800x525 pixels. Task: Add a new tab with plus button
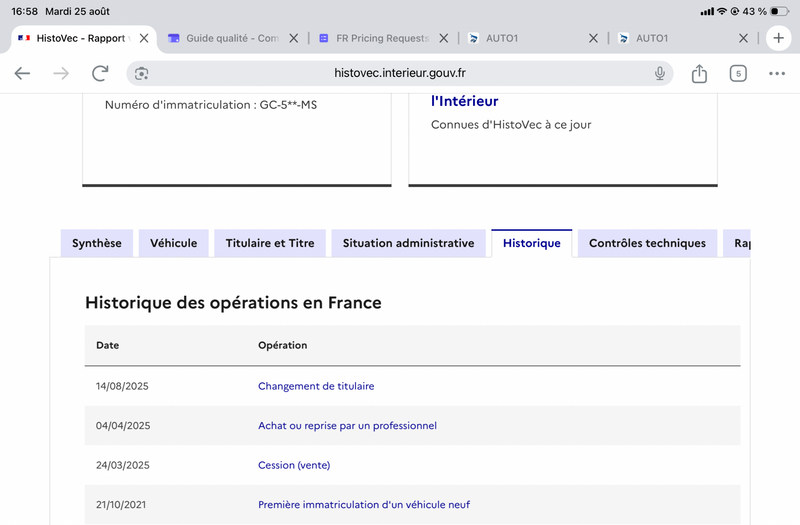coord(778,38)
